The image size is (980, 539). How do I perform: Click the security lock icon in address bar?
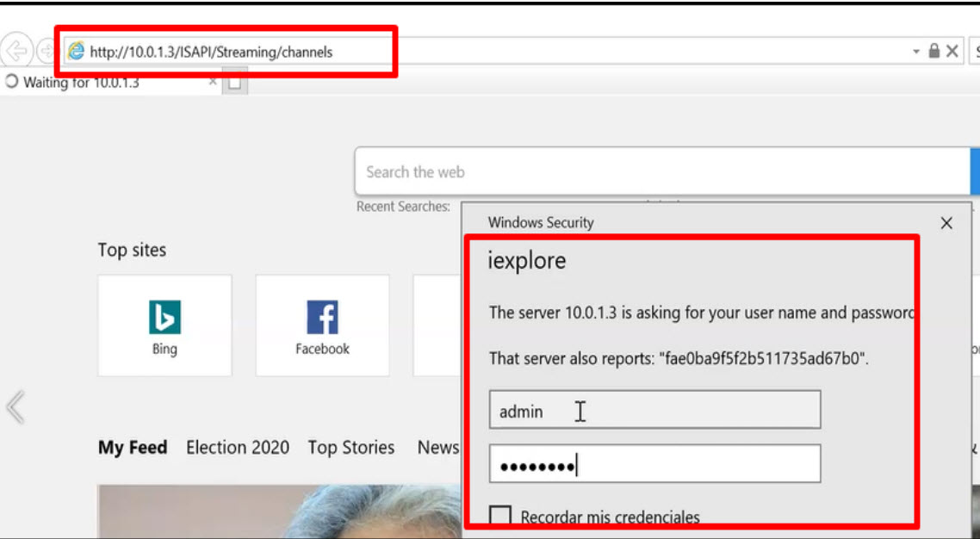click(934, 52)
